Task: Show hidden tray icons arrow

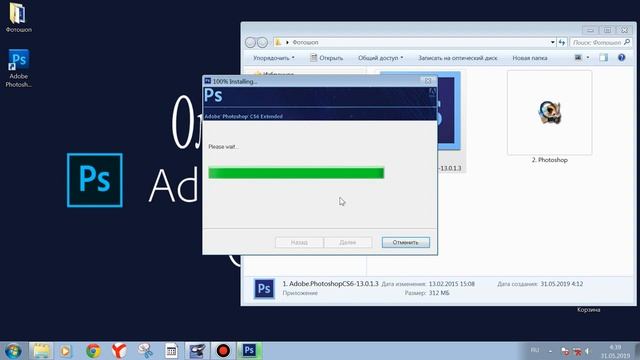Action: coord(550,351)
